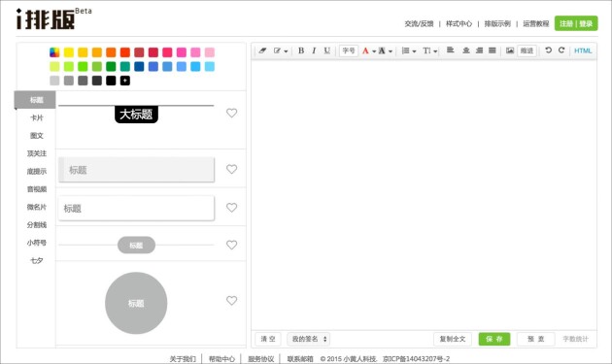Viewport: 612px width, 364px height.
Task: Insert an image via toolbar icon
Action: [510, 50]
